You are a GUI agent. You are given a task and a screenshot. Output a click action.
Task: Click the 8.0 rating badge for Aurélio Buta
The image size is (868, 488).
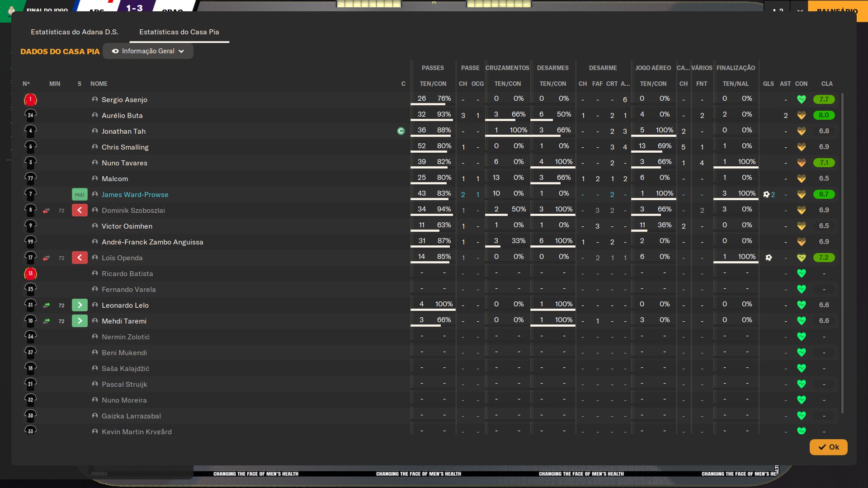coord(824,115)
